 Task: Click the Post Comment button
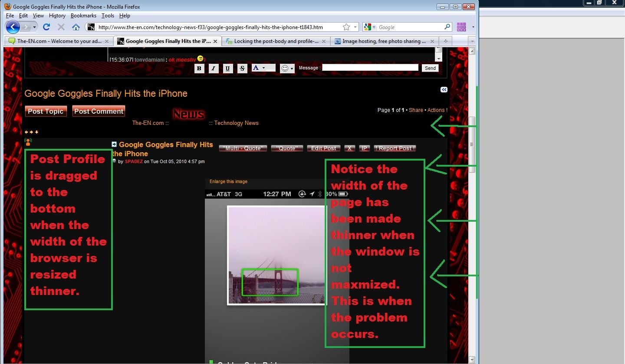click(99, 111)
